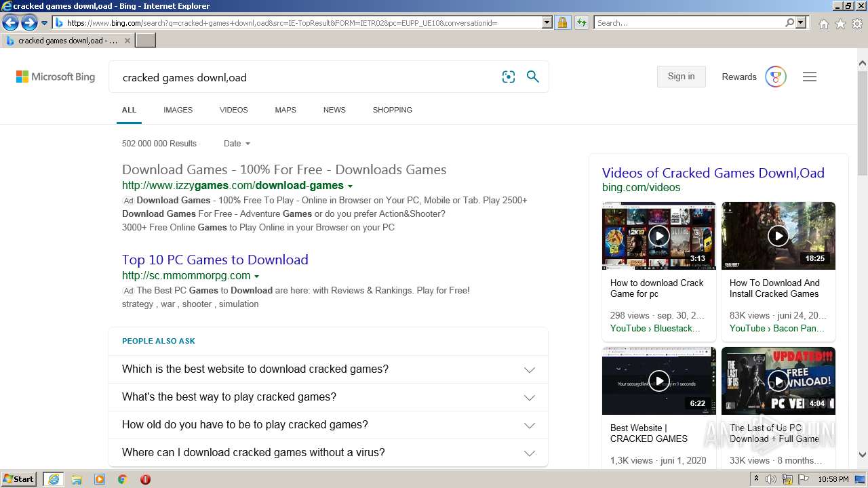Open 'Top 10 PC Games to Download' link

coord(215,260)
